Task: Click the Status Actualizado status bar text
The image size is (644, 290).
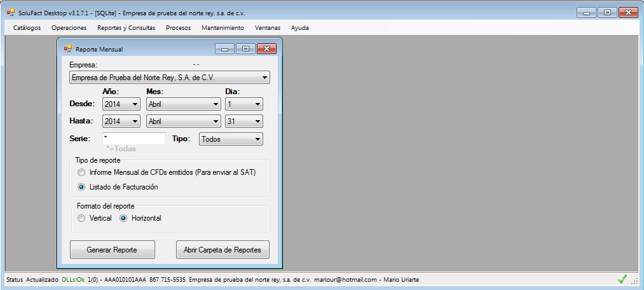Action: tap(32, 280)
